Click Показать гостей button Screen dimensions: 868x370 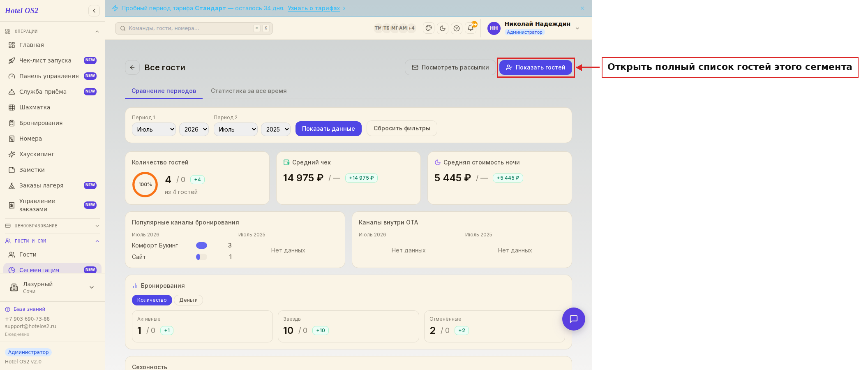[536, 67]
